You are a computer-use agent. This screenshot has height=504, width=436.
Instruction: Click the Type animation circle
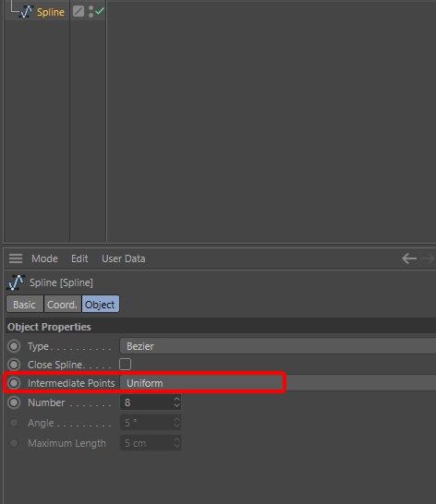14,346
